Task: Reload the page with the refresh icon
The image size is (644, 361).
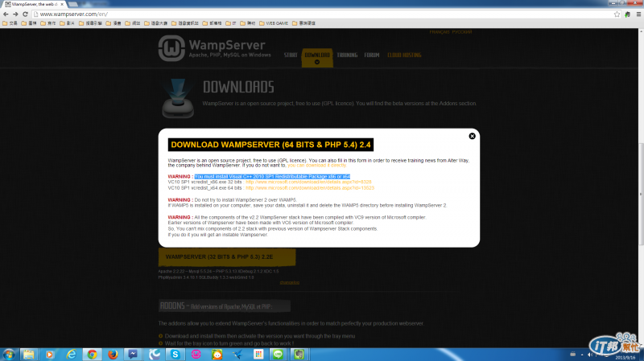Action: click(x=25, y=14)
